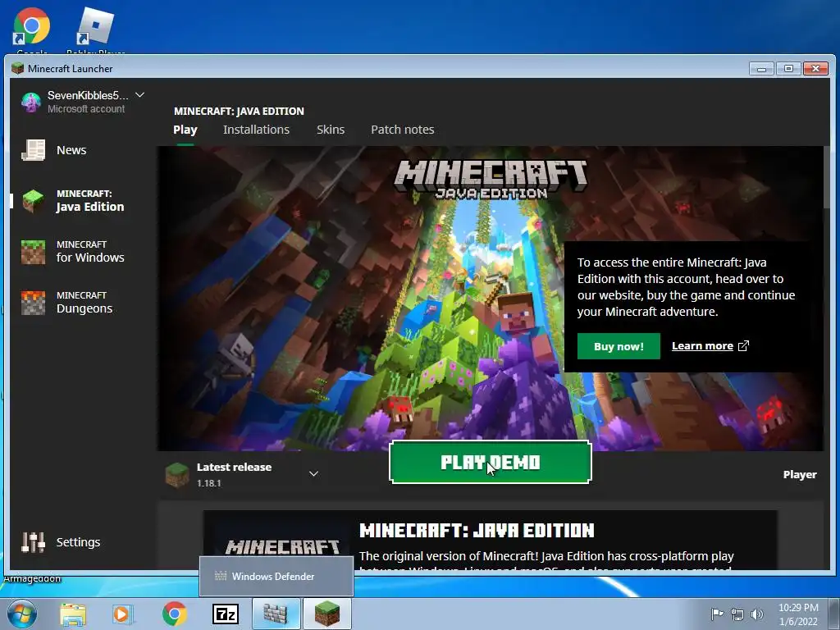
Task: Open Chrome from the taskbar
Action: tap(174, 614)
